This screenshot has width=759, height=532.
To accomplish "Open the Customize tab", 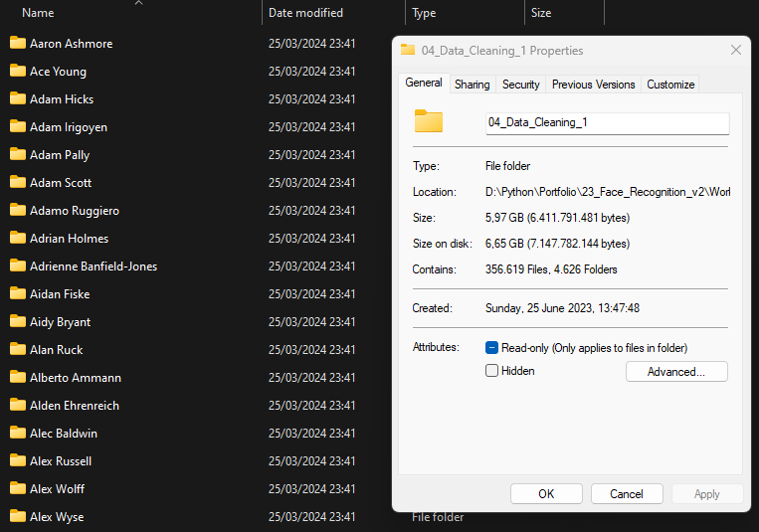I will click(670, 85).
